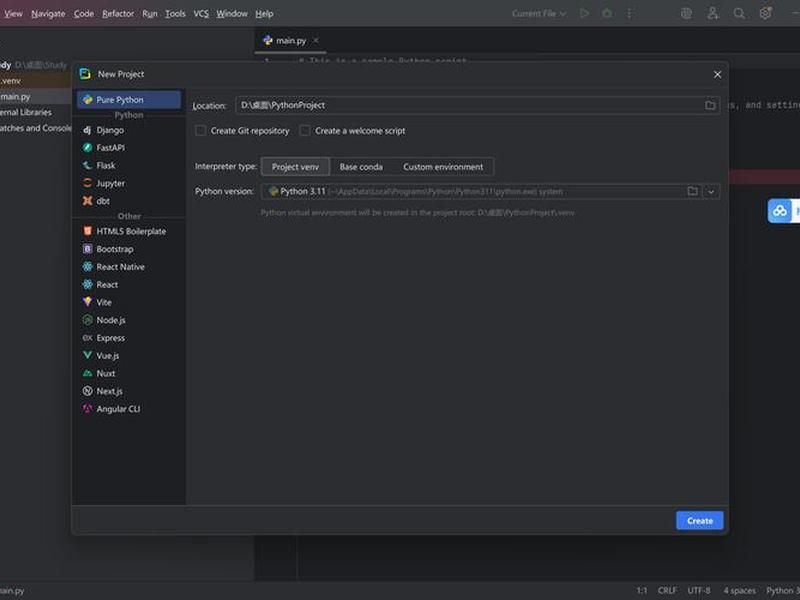
Task: Change 4 spaces indent setting
Action: tap(739, 590)
